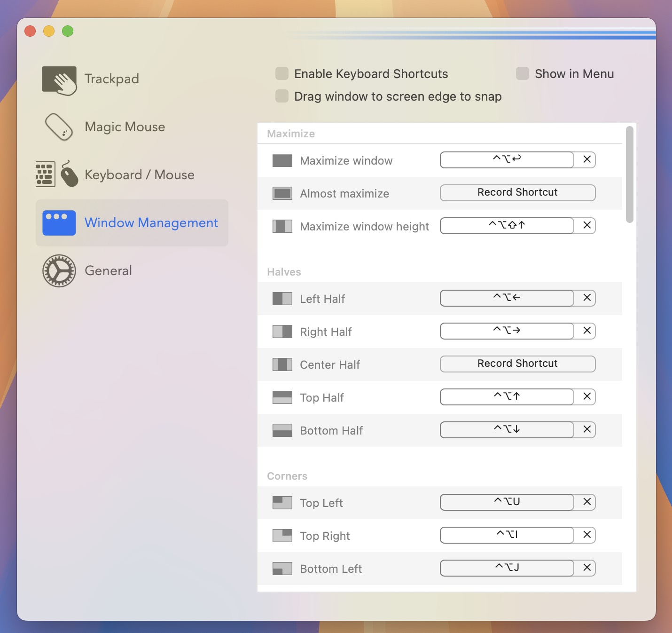Click the Magic Mouse icon in sidebar
Screen dimensions: 672x633
(x=59, y=127)
